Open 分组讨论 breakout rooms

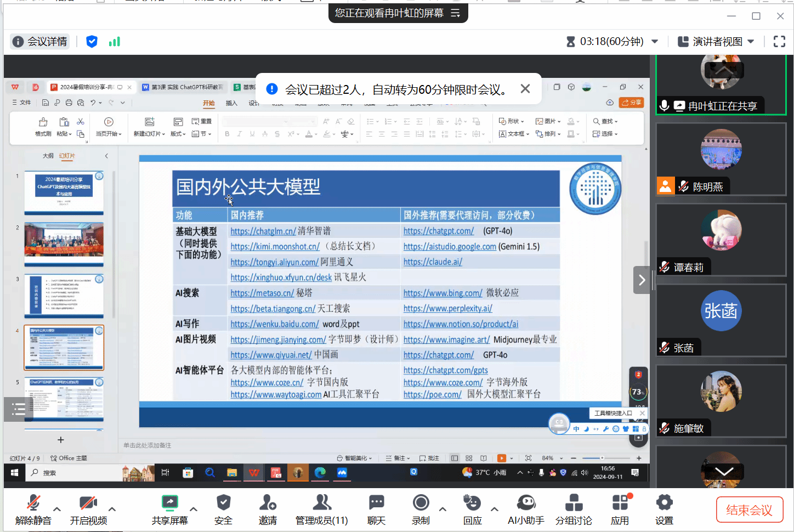coord(574,503)
